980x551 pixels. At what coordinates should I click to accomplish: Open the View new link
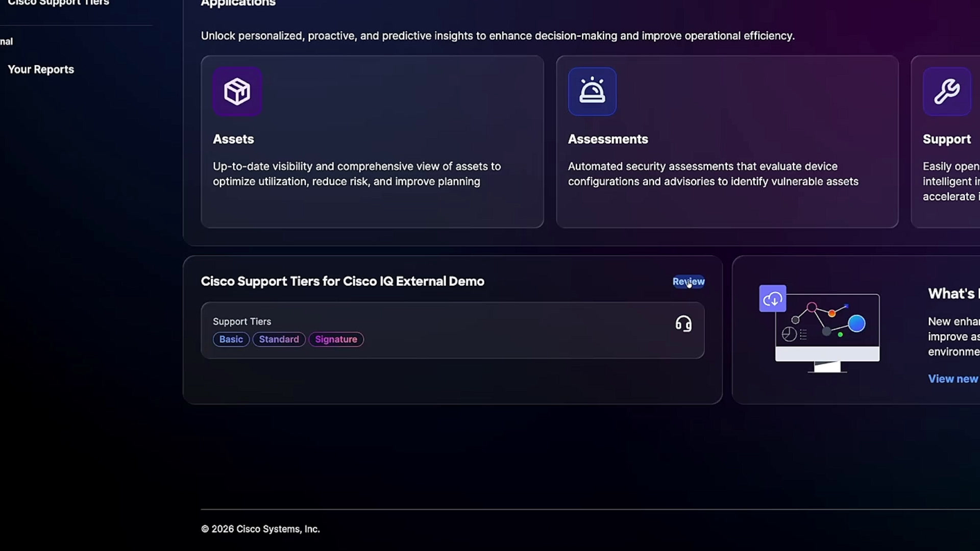tap(953, 379)
